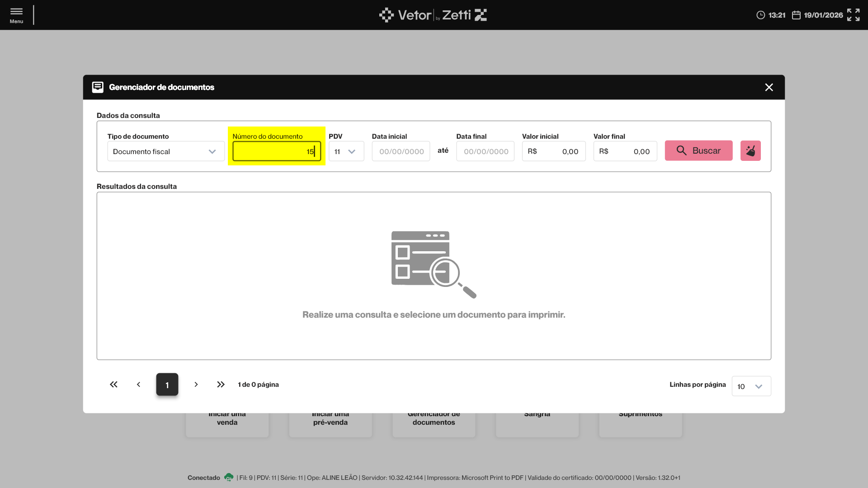
Task: Expand the Tipo de documento dropdown
Action: pyautogui.click(x=165, y=151)
